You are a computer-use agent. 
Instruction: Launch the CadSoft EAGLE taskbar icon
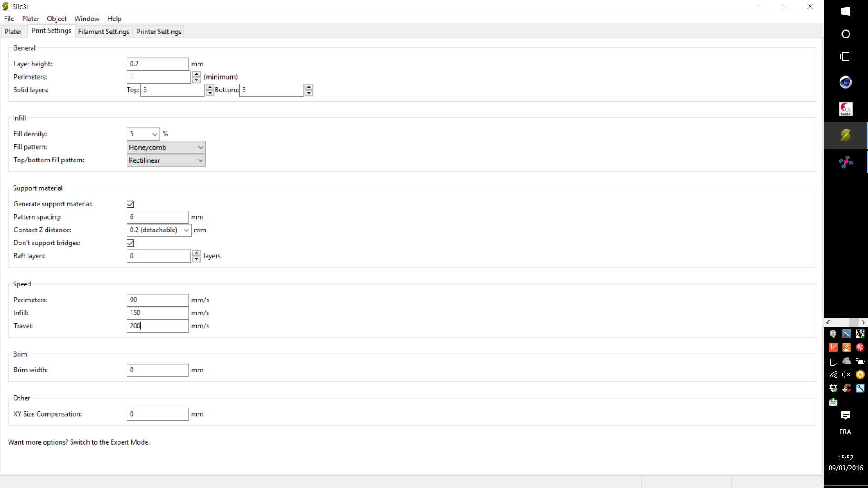[x=845, y=108]
